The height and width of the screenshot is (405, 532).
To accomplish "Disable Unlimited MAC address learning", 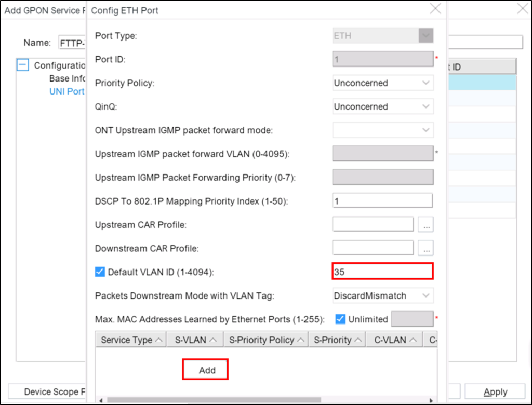I will click(340, 319).
